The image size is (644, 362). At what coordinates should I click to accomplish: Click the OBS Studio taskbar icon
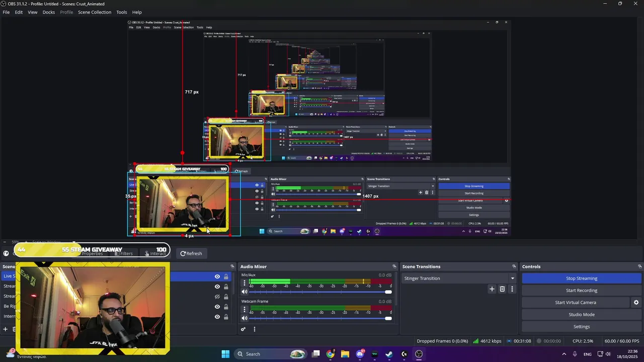click(419, 354)
